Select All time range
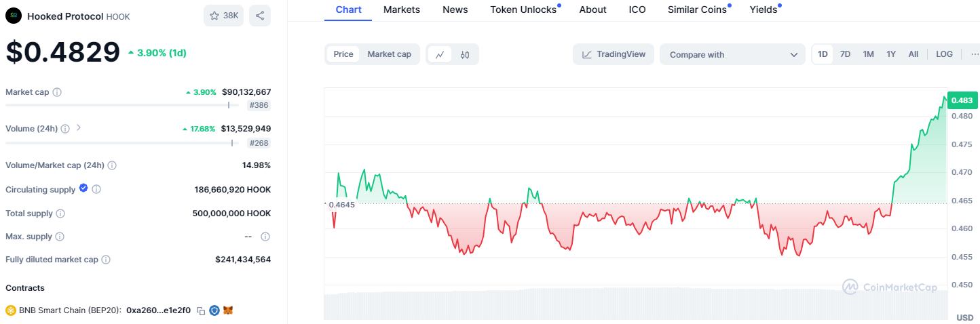This screenshot has height=324, width=980. (913, 54)
